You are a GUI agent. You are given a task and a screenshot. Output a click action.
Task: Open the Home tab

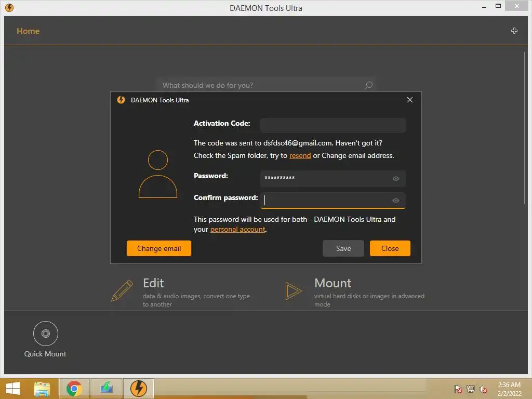pos(28,31)
